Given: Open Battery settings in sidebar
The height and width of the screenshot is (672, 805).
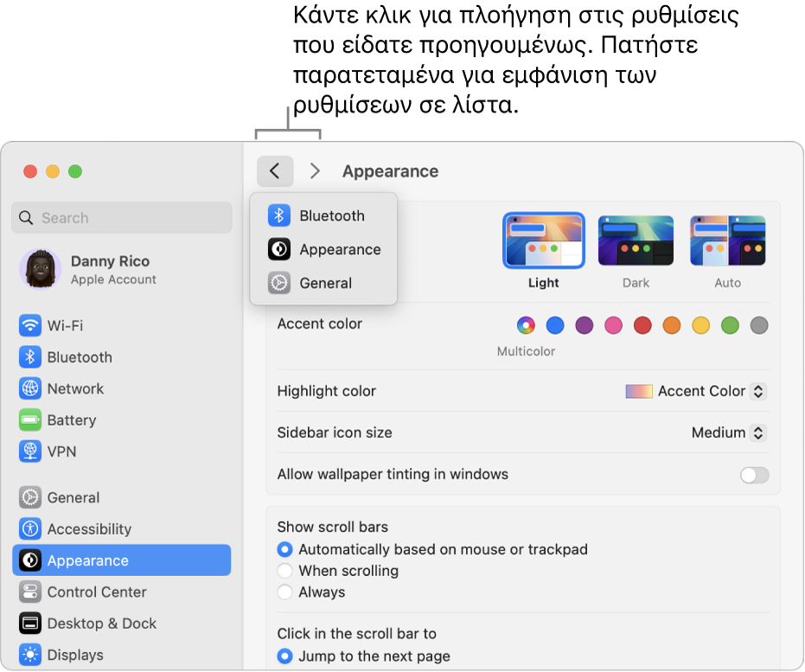Looking at the screenshot, I should click(x=122, y=420).
